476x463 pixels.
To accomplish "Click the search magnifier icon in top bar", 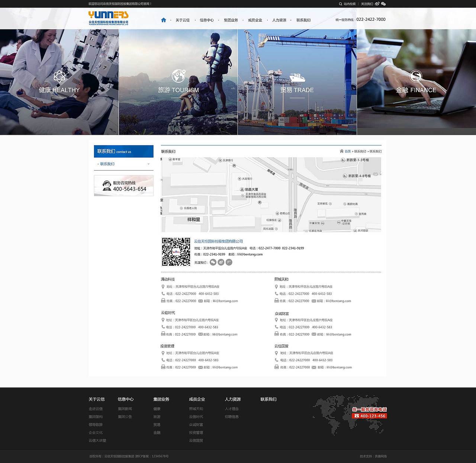I will (340, 4).
